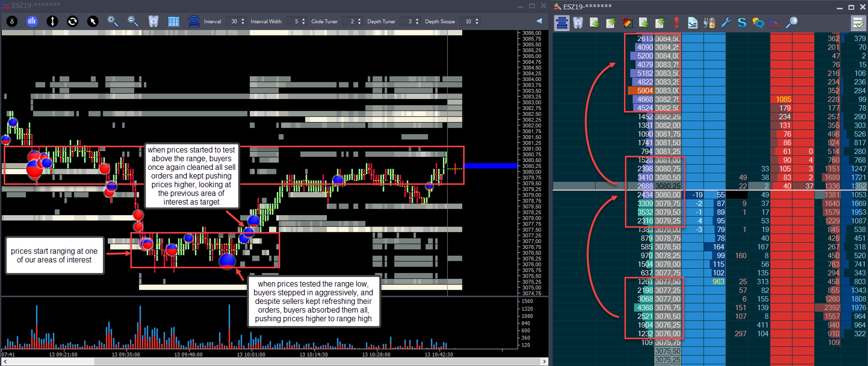Click the magnifying glass in the DOM toolbar

[x=791, y=23]
